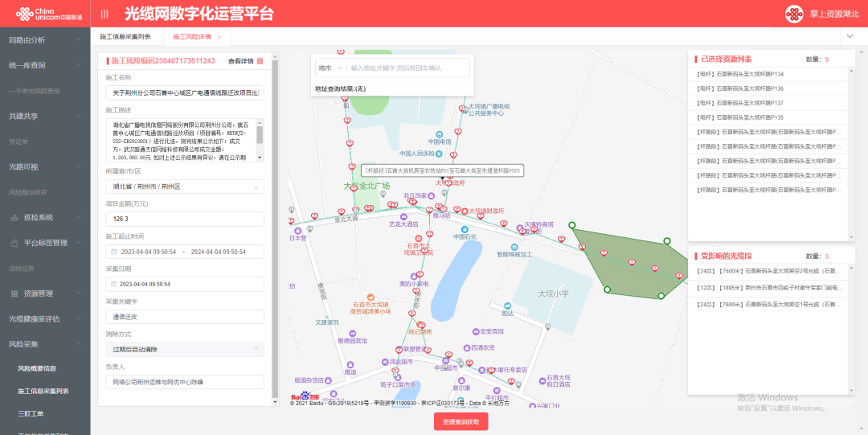
Task: Close the 施工风险详情 tab
Action: click(219, 37)
